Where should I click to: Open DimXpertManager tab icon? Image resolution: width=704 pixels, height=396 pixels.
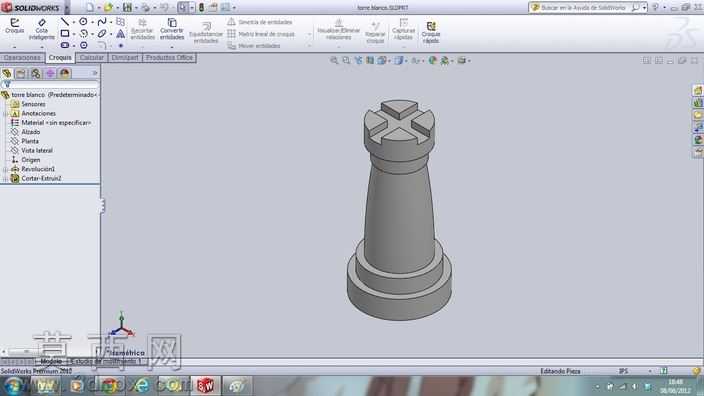point(50,73)
